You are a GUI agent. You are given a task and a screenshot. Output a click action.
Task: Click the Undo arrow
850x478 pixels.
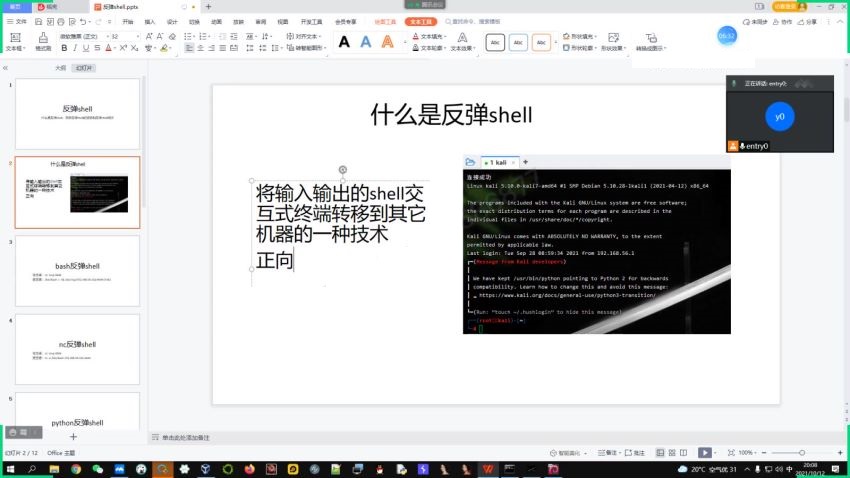[x=83, y=22]
